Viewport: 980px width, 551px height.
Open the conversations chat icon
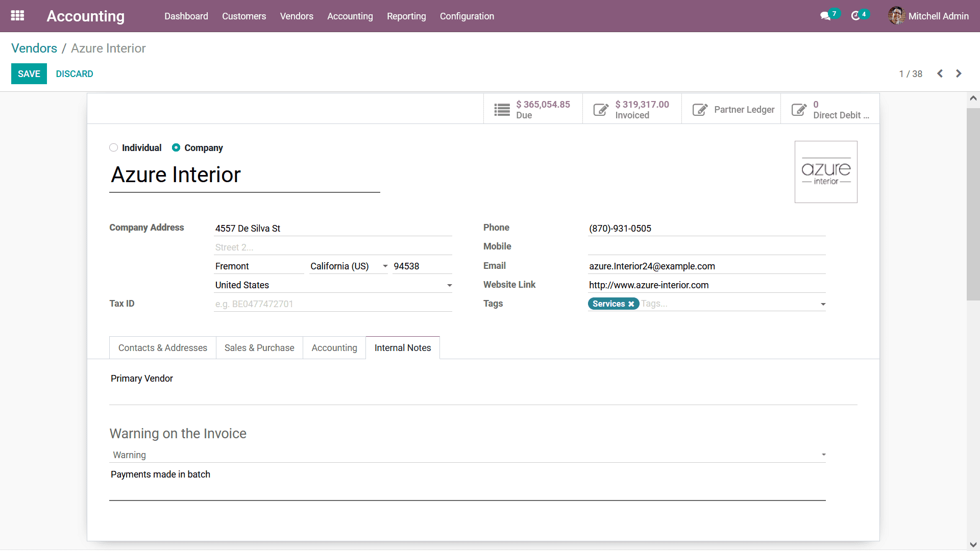825,16
